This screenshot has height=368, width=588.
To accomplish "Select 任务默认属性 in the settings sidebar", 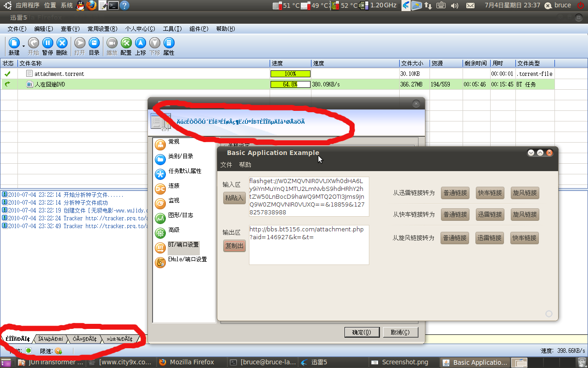I will coord(185,171).
